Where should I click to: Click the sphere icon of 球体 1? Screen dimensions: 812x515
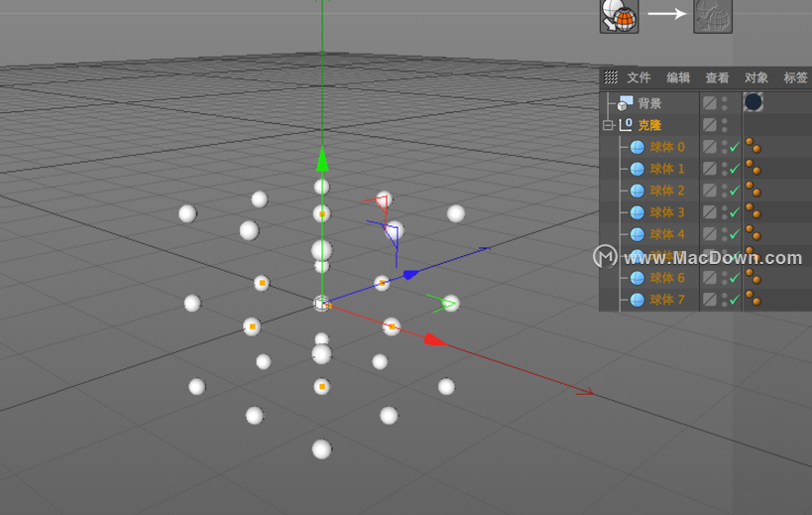638,169
